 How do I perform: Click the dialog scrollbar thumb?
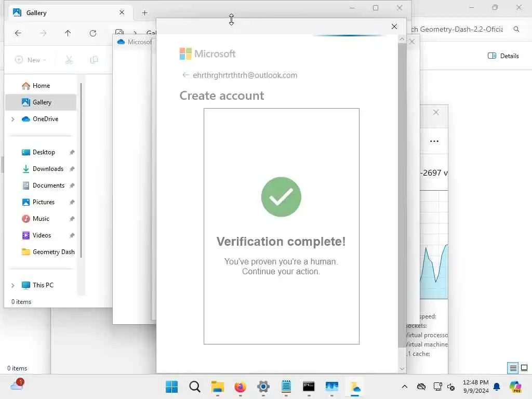click(x=402, y=195)
